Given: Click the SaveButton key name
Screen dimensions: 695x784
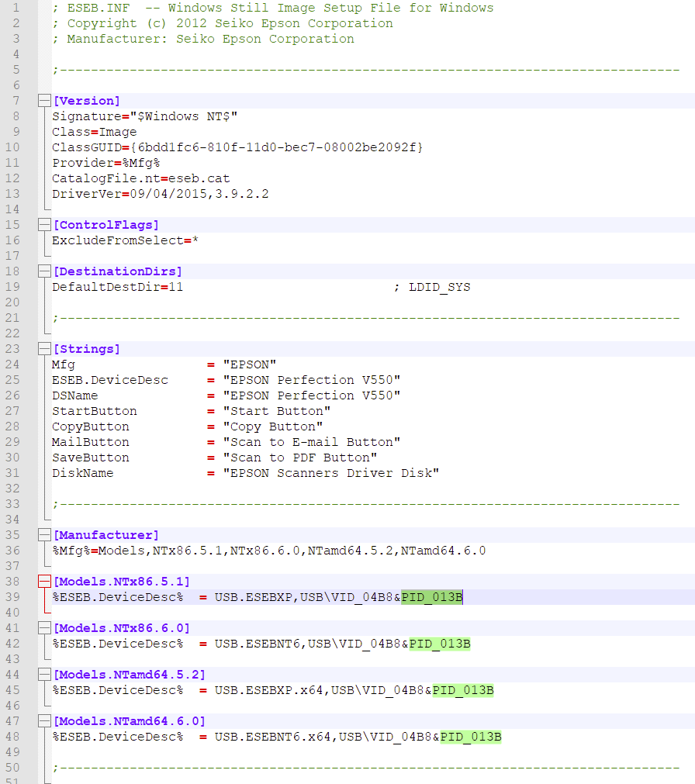Looking at the screenshot, I should [91, 457].
